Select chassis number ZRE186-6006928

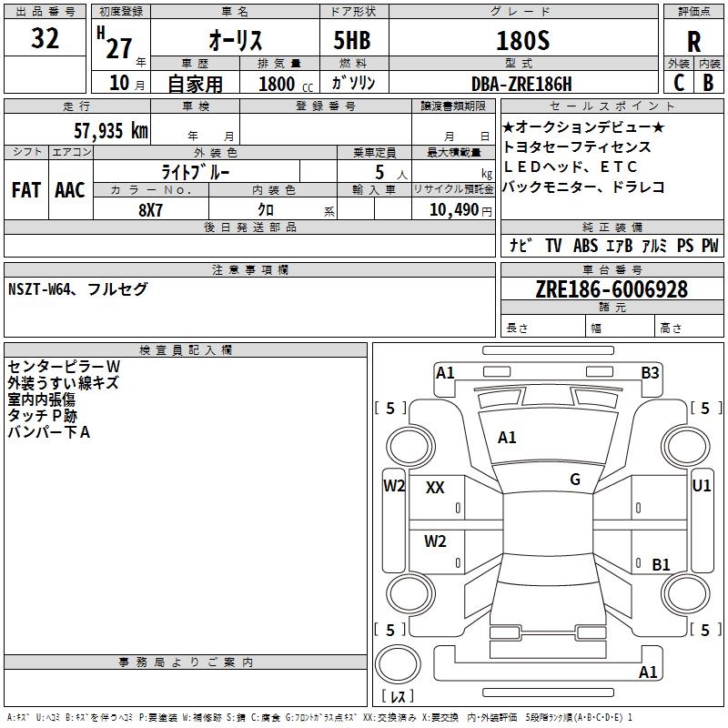coord(612,289)
